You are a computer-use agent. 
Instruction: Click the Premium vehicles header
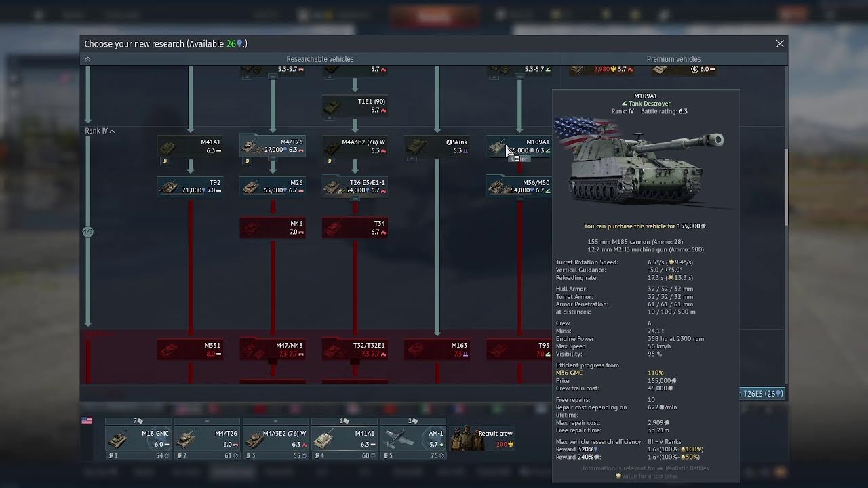[673, 59]
